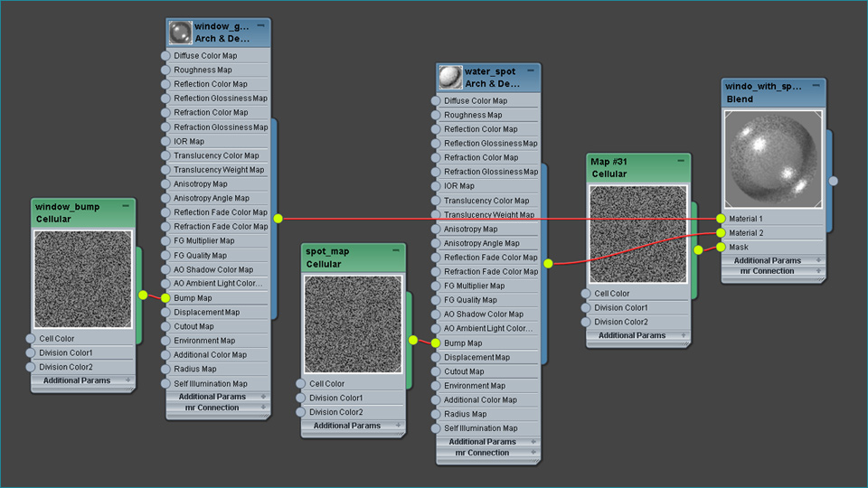Click water_spot Radius Map socket
The width and height of the screenshot is (868, 488).
(x=435, y=414)
